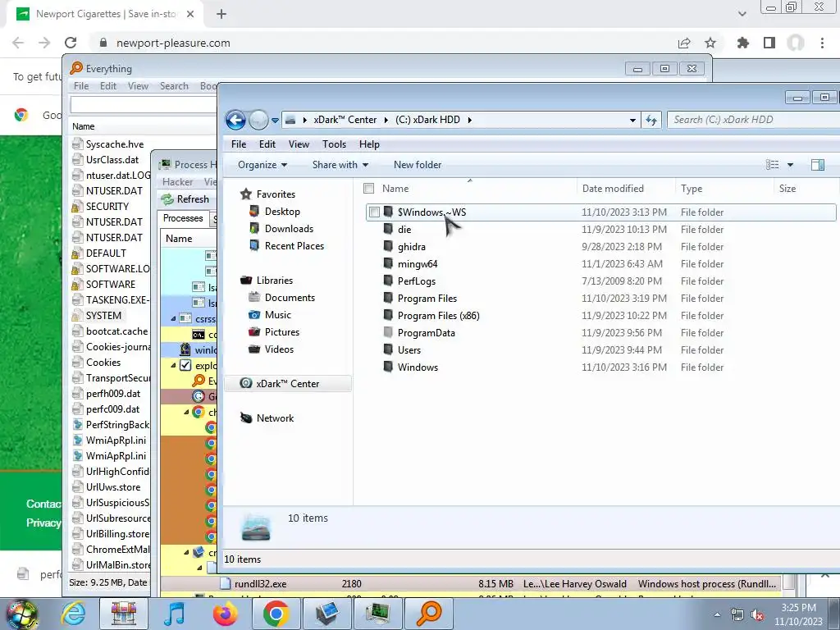This screenshot has width=840, height=630.
Task: Open the View menu in Explorer
Action: tap(299, 144)
